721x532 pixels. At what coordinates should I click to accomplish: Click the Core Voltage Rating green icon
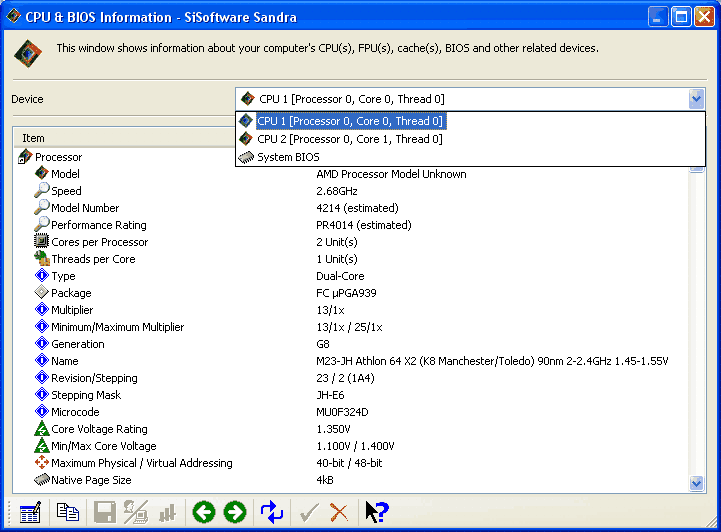coord(41,429)
